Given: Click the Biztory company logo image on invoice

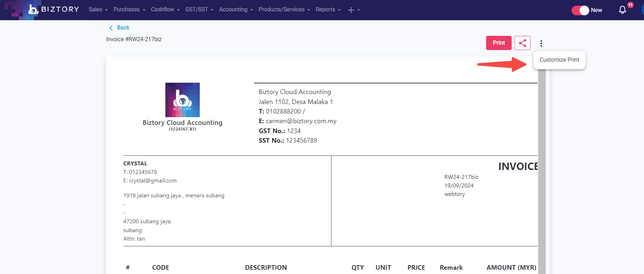Looking at the screenshot, I should pos(182,100).
